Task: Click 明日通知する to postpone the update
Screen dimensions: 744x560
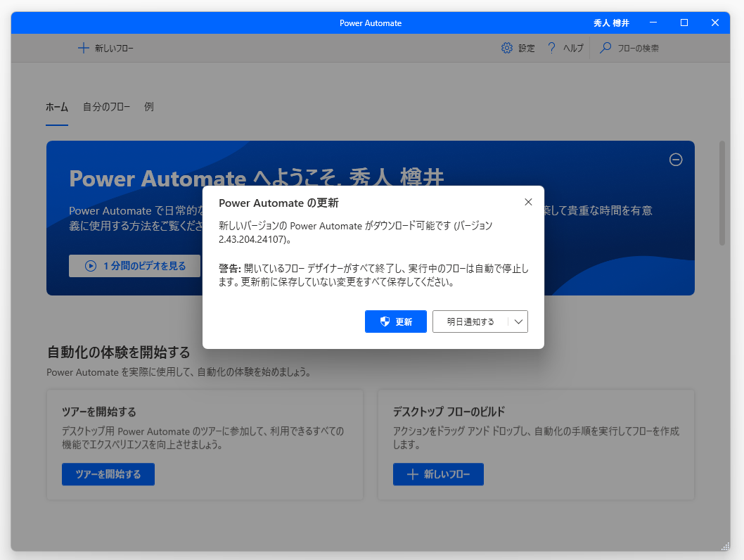Action: click(x=470, y=322)
